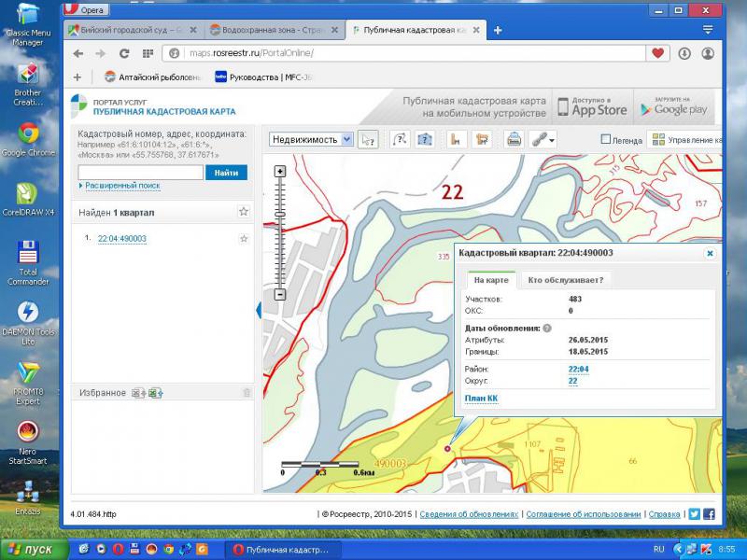Zoom in with the map plus button
The height and width of the screenshot is (560, 747).
point(279,172)
